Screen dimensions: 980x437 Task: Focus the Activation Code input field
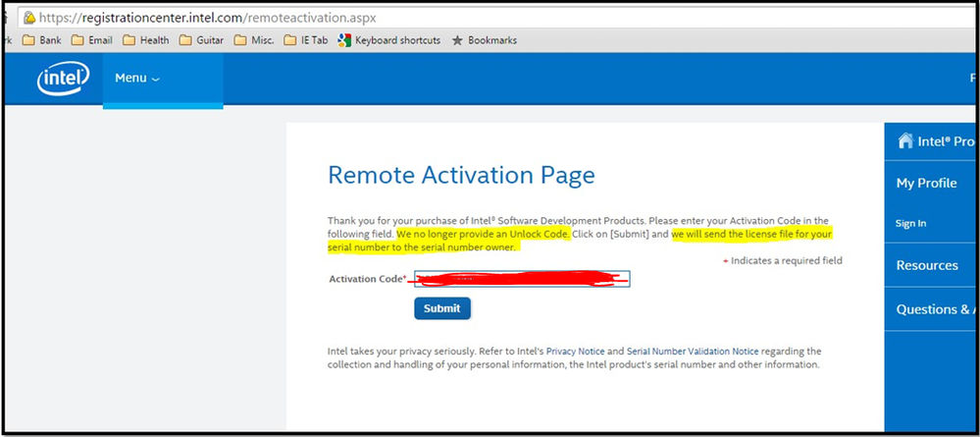click(x=521, y=280)
